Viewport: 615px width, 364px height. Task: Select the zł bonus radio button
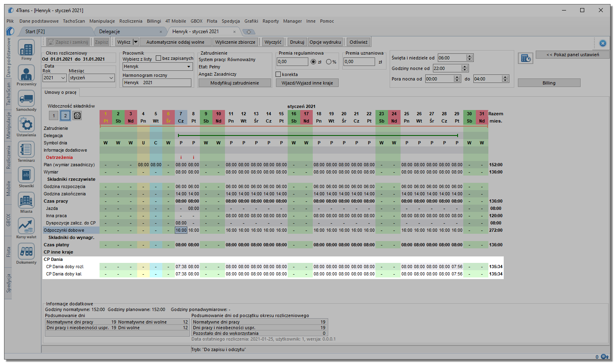pyautogui.click(x=313, y=62)
